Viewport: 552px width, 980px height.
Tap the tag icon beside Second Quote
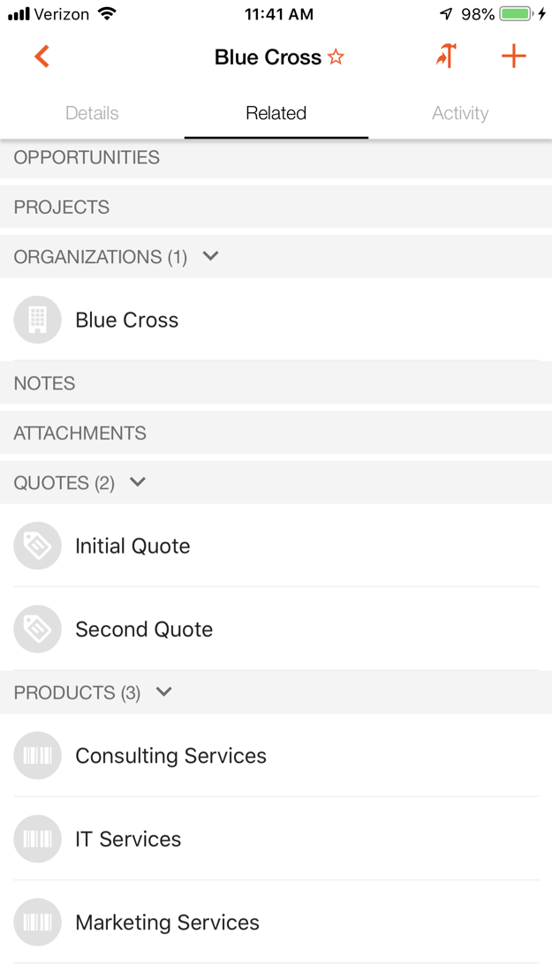[x=37, y=629]
